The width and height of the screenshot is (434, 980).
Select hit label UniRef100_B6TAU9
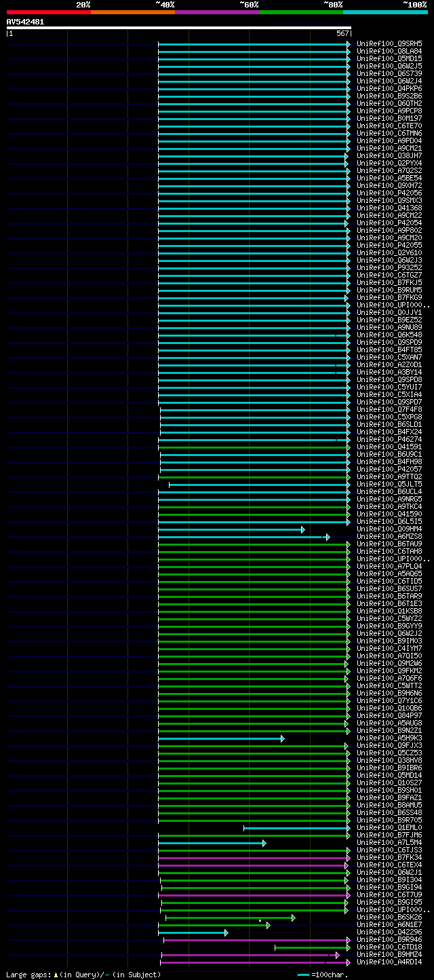(389, 544)
